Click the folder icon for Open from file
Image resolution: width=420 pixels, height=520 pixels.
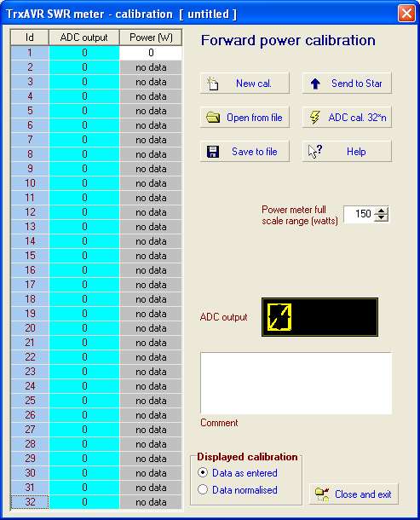213,118
